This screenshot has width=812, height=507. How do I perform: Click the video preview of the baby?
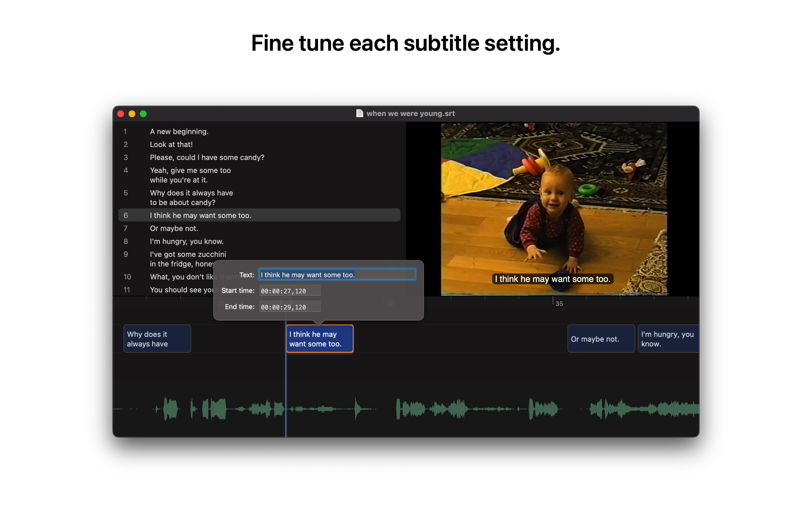coord(554,208)
